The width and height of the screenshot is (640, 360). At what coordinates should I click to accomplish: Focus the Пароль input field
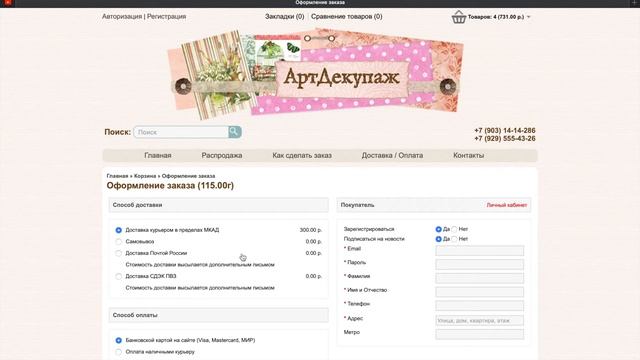click(x=480, y=264)
